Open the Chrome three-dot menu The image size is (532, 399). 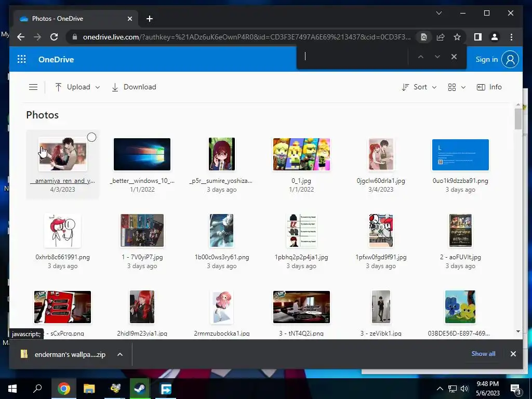click(511, 37)
